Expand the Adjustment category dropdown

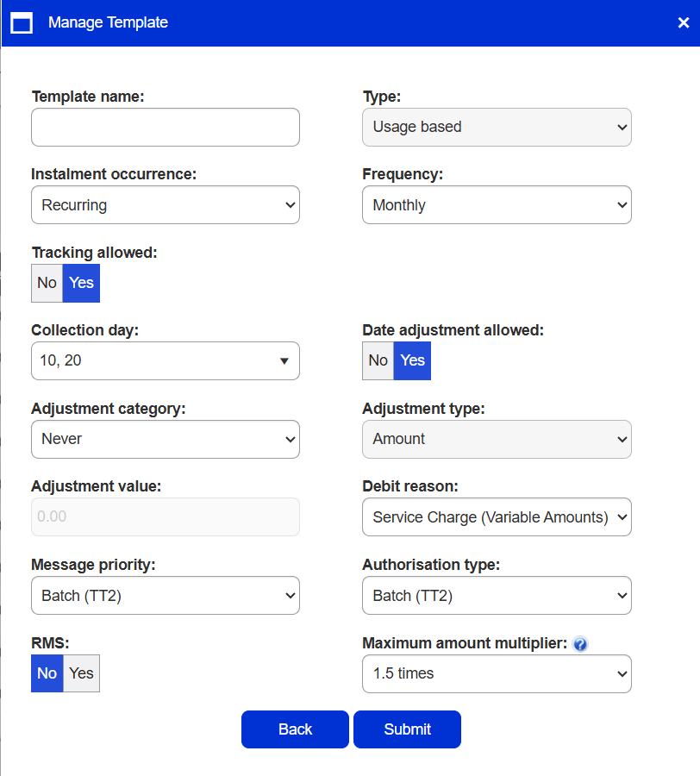point(166,439)
